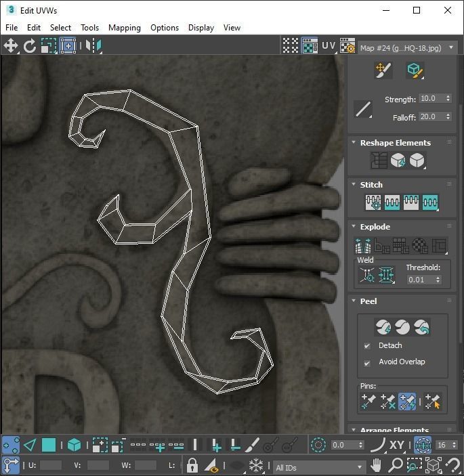
Task: Select the Rotate tool
Action: click(x=30, y=46)
